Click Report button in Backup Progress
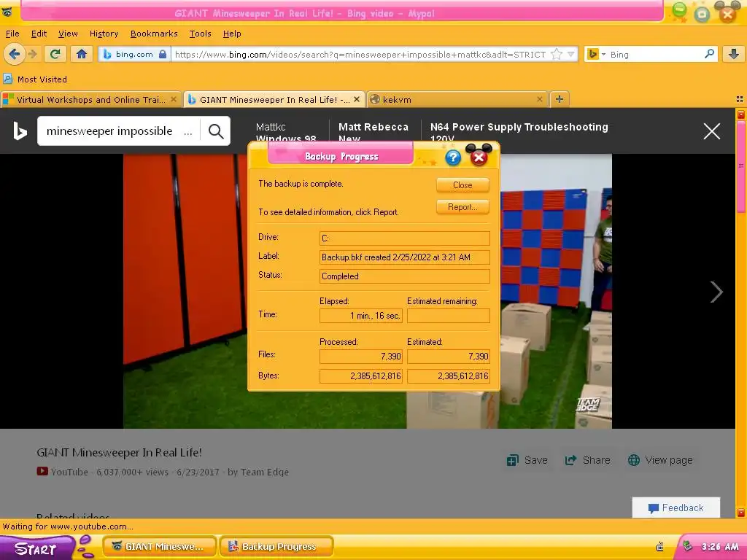This screenshot has height=560, width=747. pos(462,206)
